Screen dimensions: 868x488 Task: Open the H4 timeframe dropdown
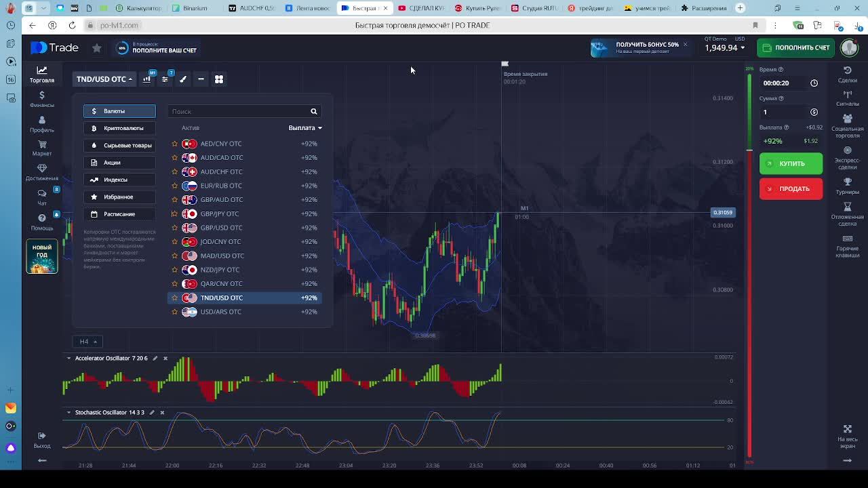pyautogui.click(x=88, y=342)
